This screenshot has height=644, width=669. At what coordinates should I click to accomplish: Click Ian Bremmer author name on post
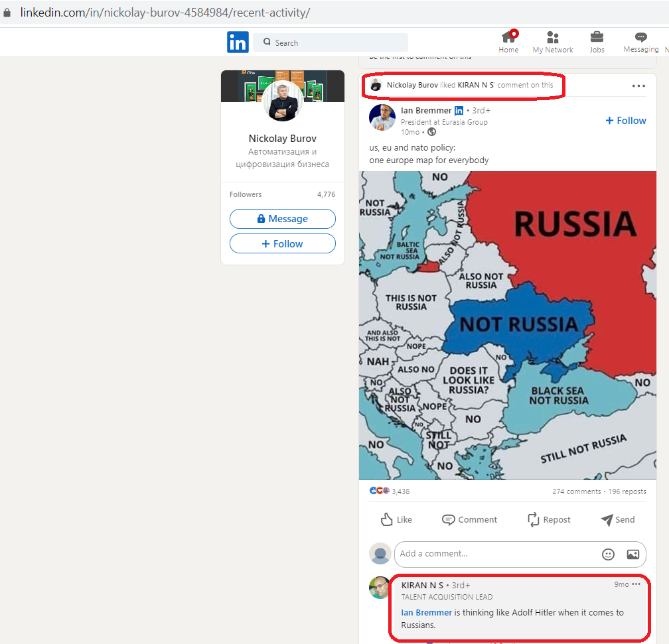[426, 111]
